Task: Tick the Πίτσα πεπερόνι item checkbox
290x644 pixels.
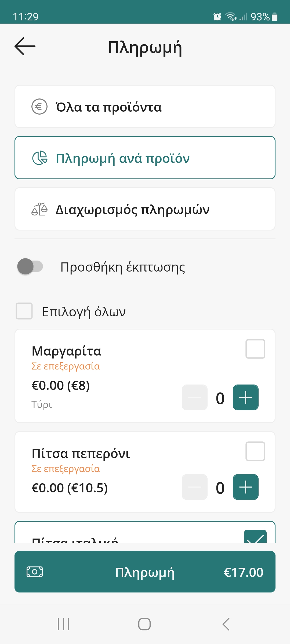Action: [x=255, y=451]
